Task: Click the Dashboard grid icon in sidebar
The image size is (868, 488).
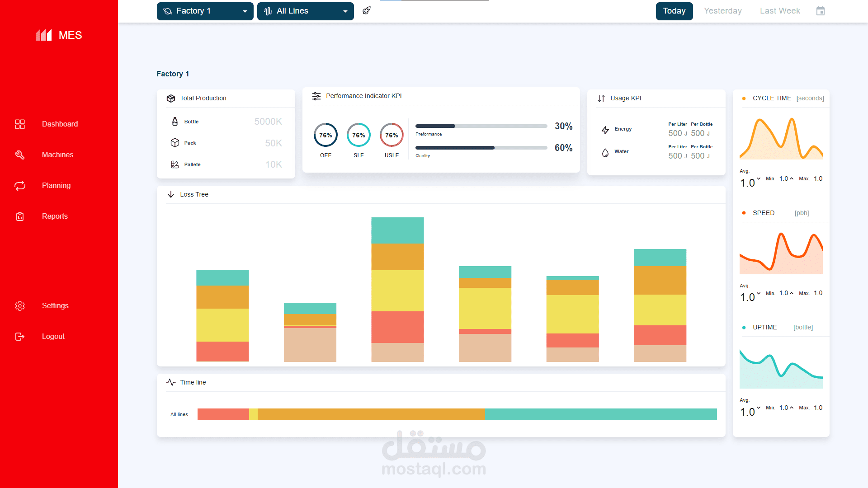Action: [20, 124]
